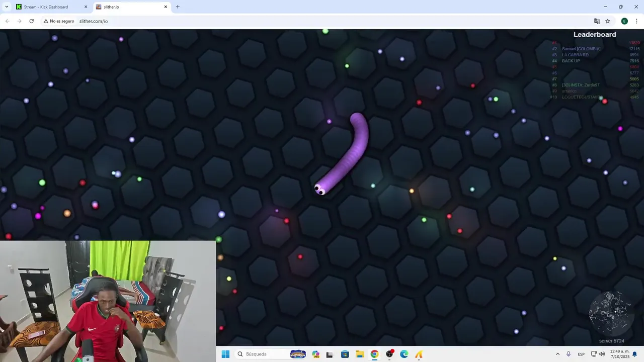
Task: Open a new browser tab
Action: click(x=178, y=7)
